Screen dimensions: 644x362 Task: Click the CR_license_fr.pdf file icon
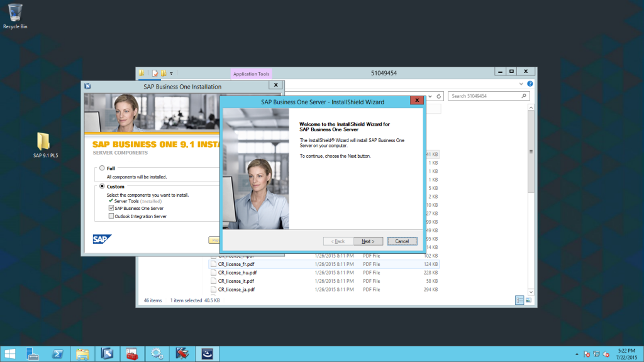[x=214, y=265]
